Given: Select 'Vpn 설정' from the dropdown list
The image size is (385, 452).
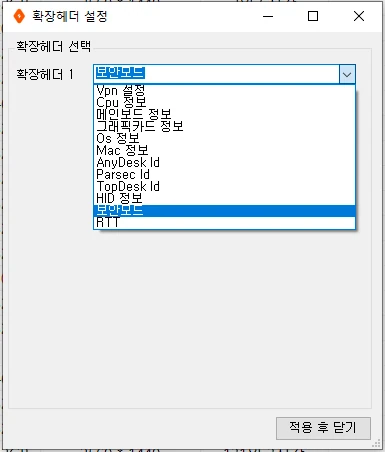Looking at the screenshot, I should click(224, 91).
